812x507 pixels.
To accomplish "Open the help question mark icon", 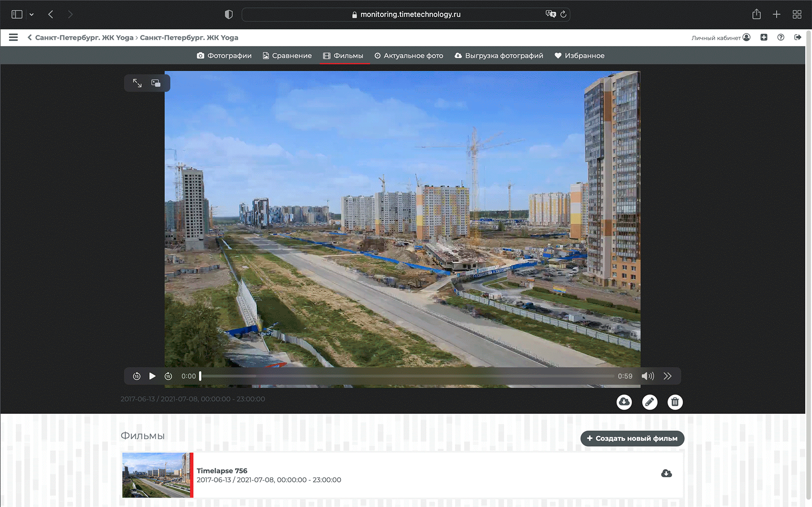I will (781, 37).
